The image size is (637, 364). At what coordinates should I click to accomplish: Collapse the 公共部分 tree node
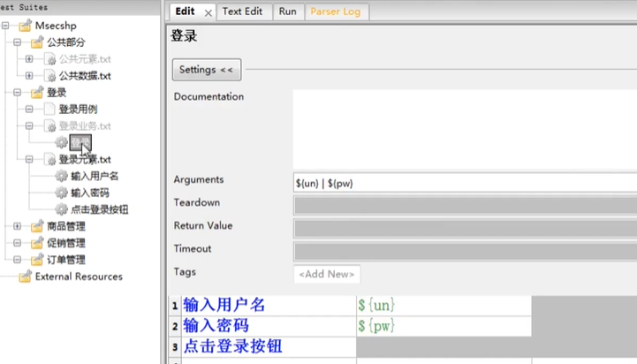point(17,42)
